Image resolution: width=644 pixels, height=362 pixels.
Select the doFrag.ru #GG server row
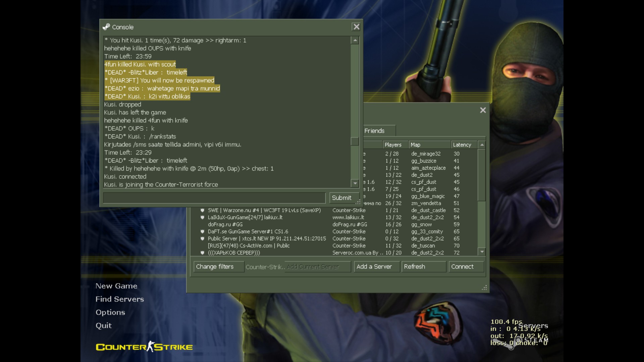click(x=333, y=225)
